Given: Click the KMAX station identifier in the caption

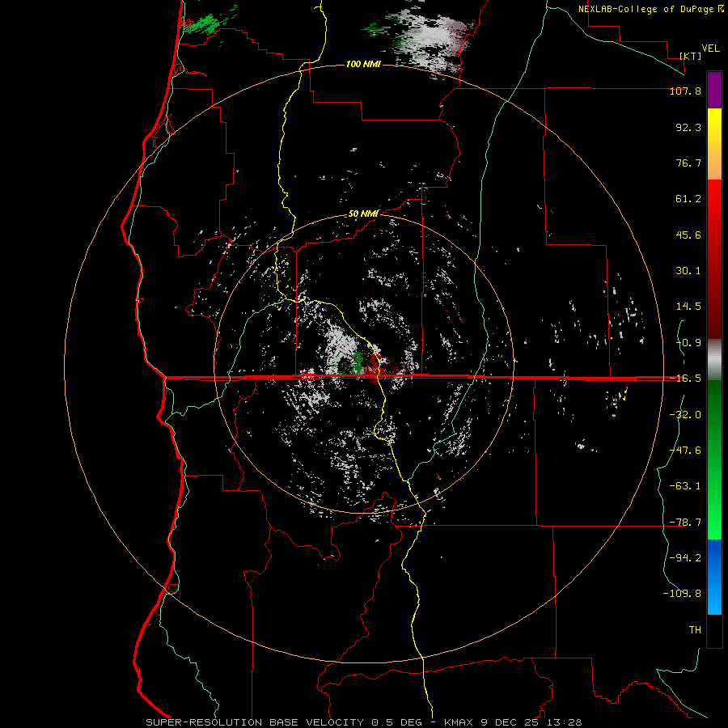Looking at the screenshot, I should [459, 722].
